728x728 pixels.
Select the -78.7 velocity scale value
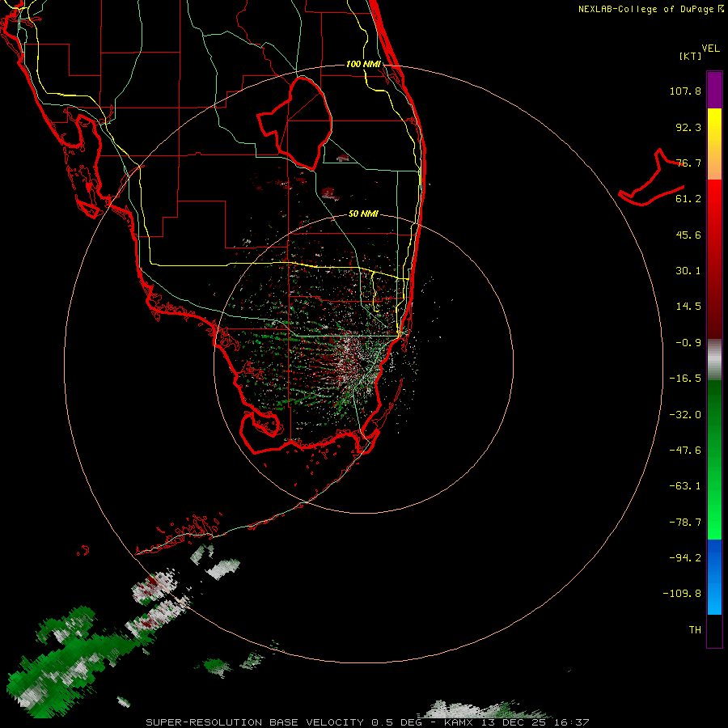[x=685, y=523]
